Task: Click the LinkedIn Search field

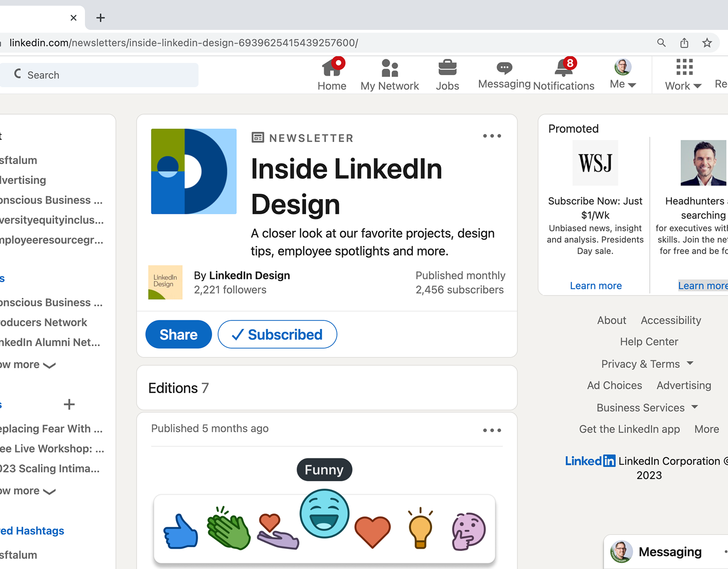Action: (x=99, y=75)
